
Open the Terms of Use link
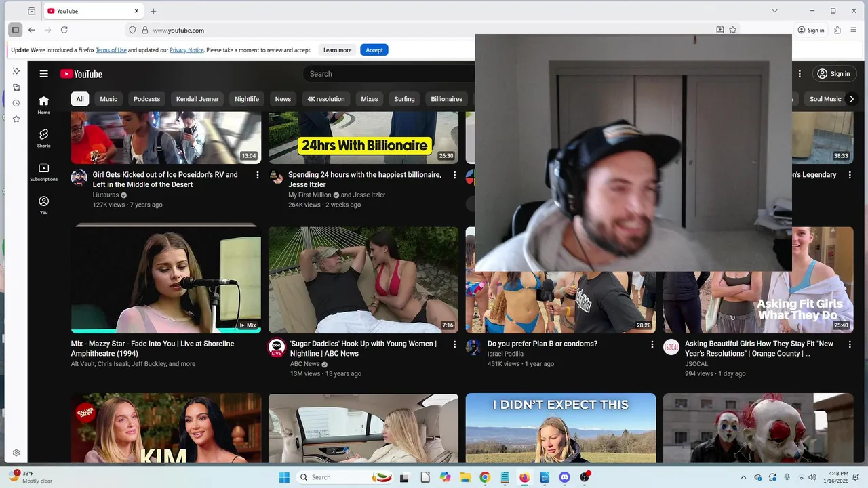point(111,50)
